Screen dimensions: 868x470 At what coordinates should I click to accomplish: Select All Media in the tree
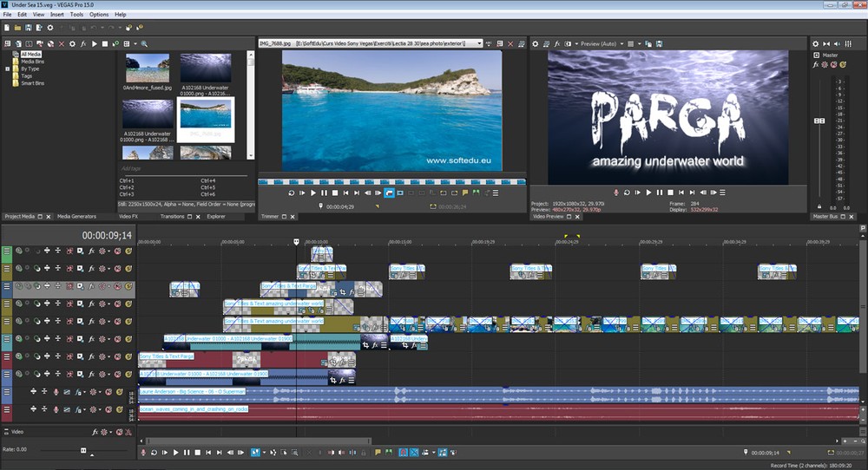coord(31,54)
